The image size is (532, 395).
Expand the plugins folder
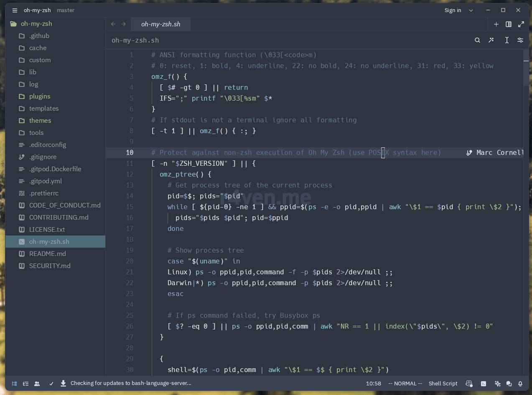click(x=40, y=96)
